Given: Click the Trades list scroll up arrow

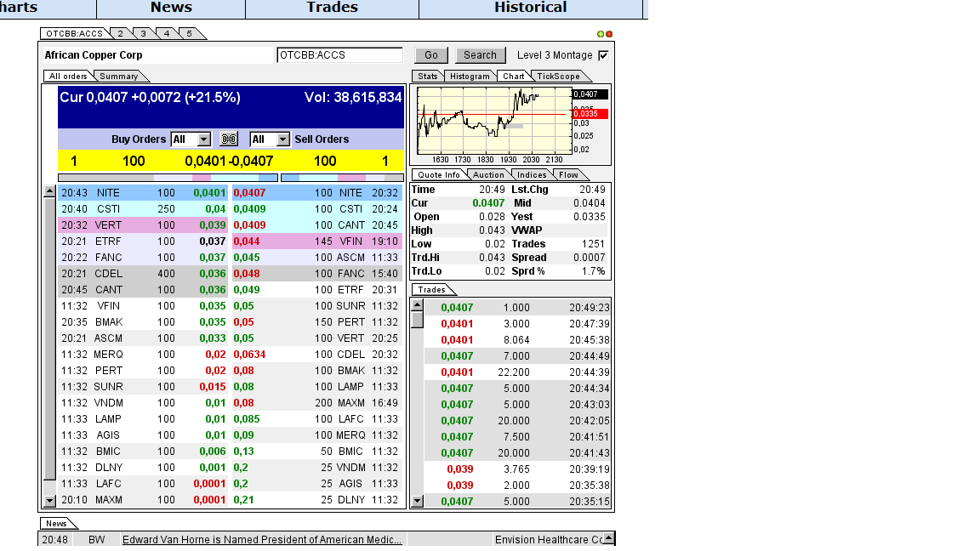Looking at the screenshot, I should click(x=417, y=305).
